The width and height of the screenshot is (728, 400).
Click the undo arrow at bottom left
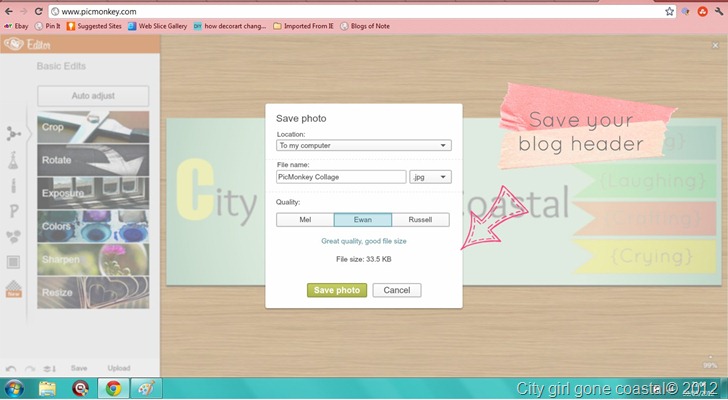(x=11, y=369)
